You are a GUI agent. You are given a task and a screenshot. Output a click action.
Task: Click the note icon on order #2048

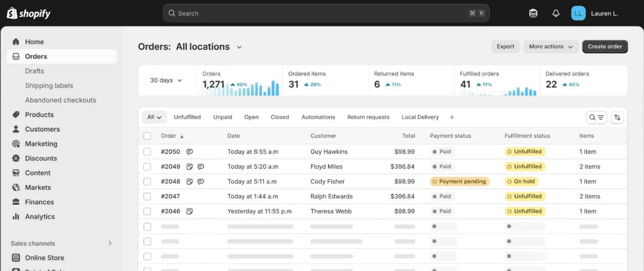190,182
